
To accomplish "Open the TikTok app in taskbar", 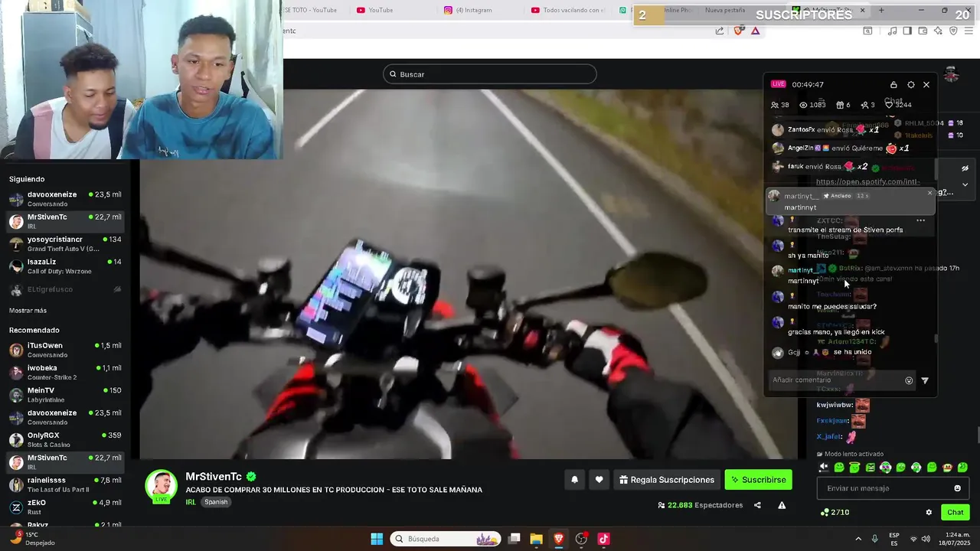I will (603, 539).
